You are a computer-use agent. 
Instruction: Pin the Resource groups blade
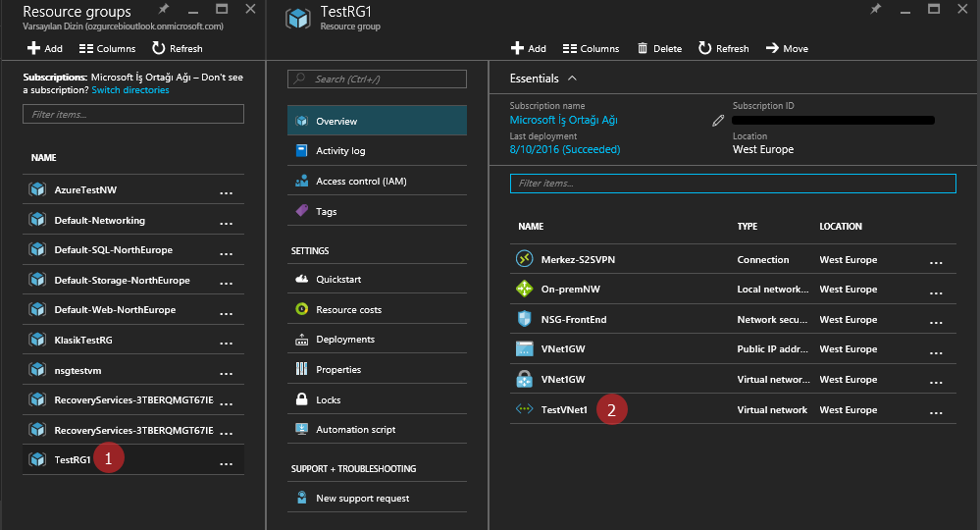coord(164,9)
